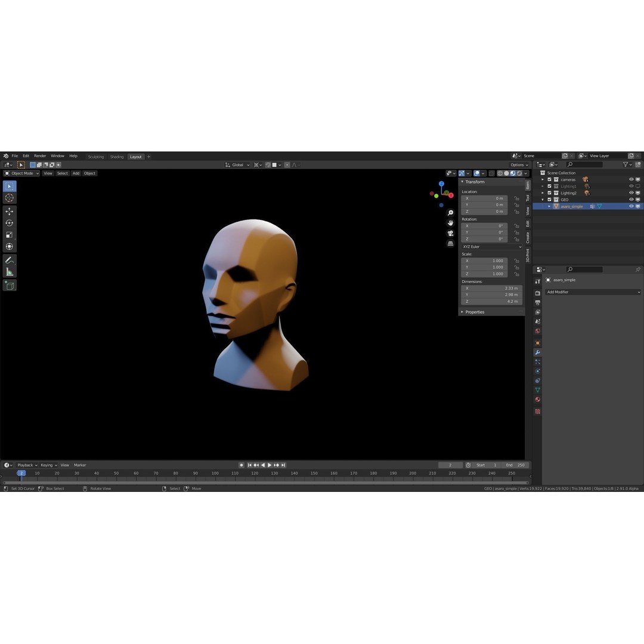Click the pin icon in properties header
Screen dimensions: 644x644
[638, 270]
